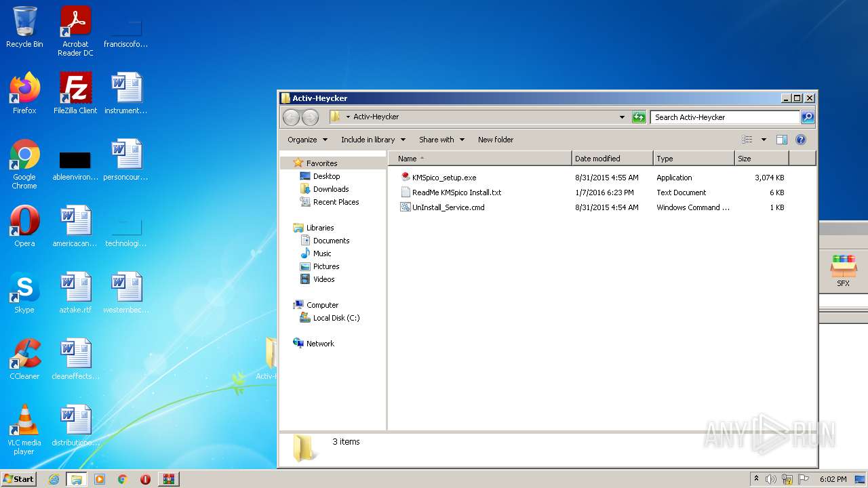Open Windows Media Player taskbar icon

(x=100, y=479)
